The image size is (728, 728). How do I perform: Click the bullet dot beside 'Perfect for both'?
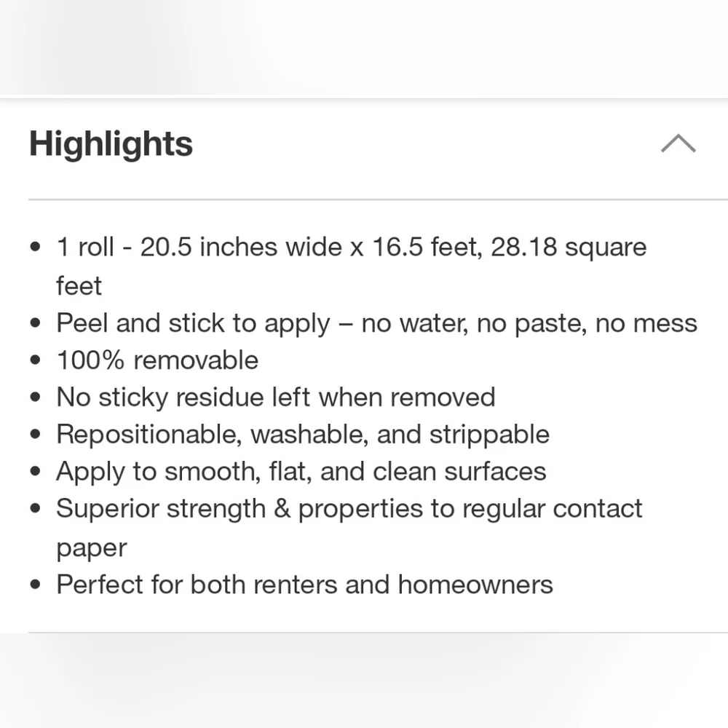click(x=35, y=584)
